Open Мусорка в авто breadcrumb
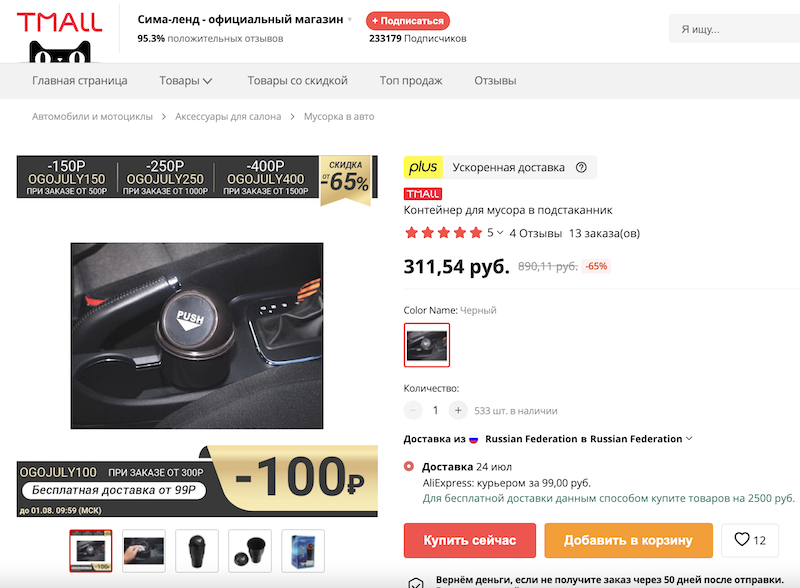Screen dimensions: 800x588 click(x=339, y=116)
